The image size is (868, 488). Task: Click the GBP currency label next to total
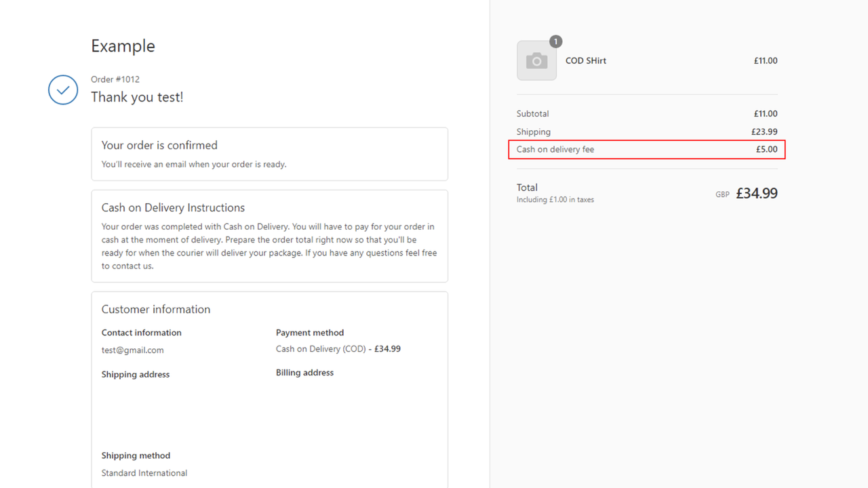pyautogui.click(x=722, y=194)
